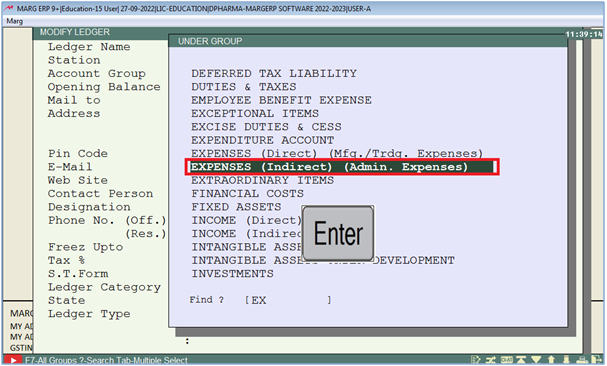The width and height of the screenshot is (607, 366).
Task: Select EXPENSES (Direct) (Mfg./Trdg. Expenses)
Action: point(337,153)
